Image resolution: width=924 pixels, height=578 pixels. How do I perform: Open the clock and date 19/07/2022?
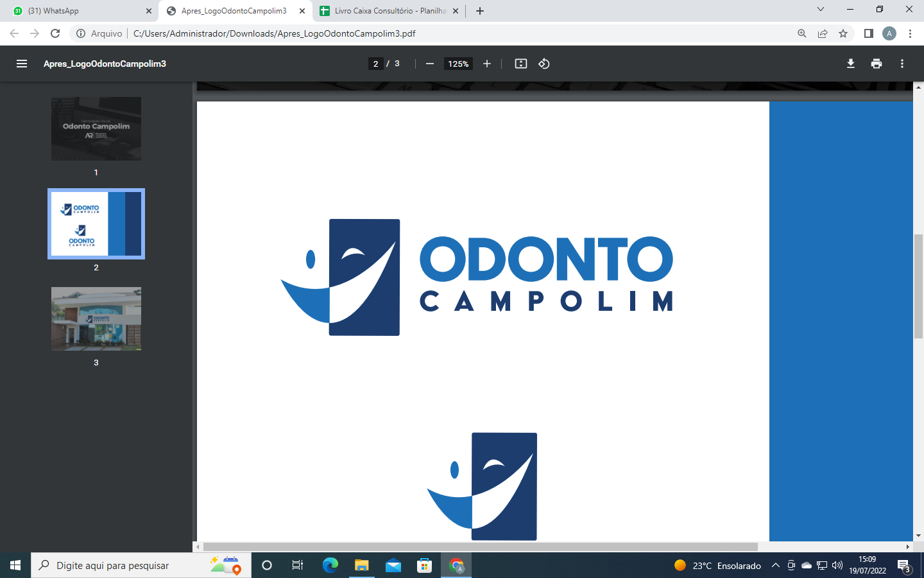click(868, 565)
